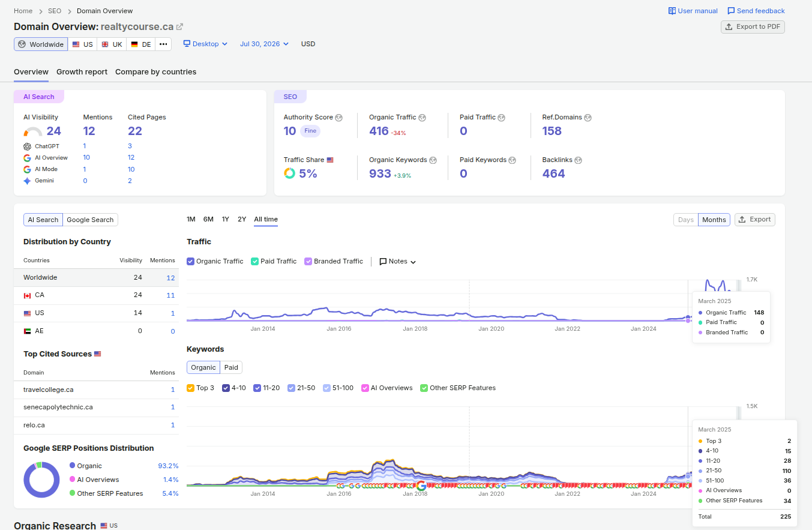Click the Google SERP positions donut chart
This screenshot has height=530, width=812.
pos(41,480)
